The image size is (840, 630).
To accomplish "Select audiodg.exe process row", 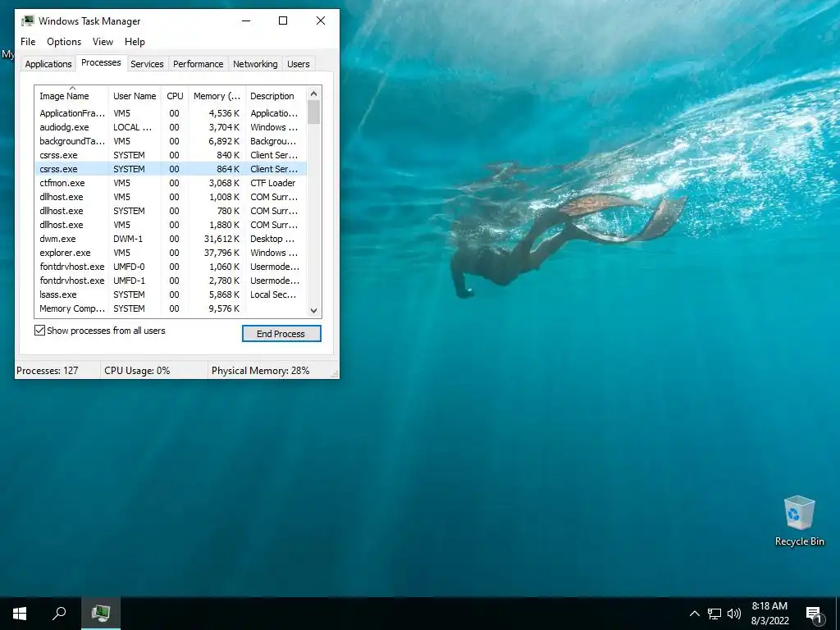I will pos(171,127).
